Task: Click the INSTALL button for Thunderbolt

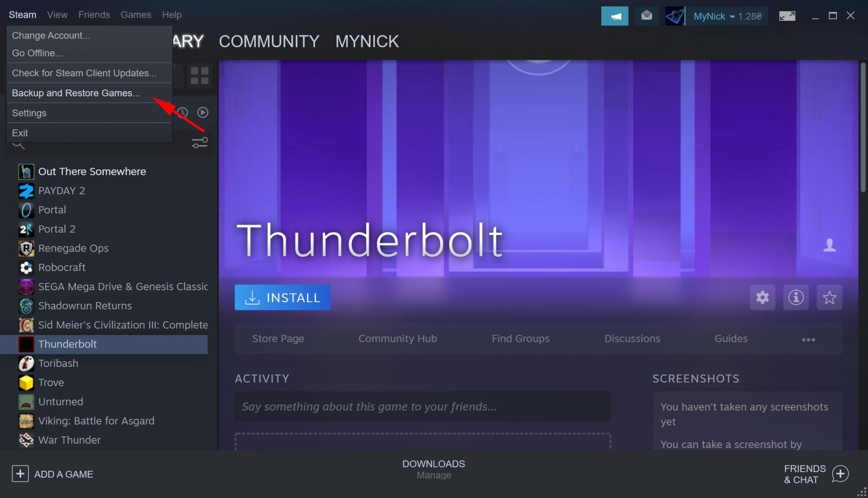Action: (282, 297)
